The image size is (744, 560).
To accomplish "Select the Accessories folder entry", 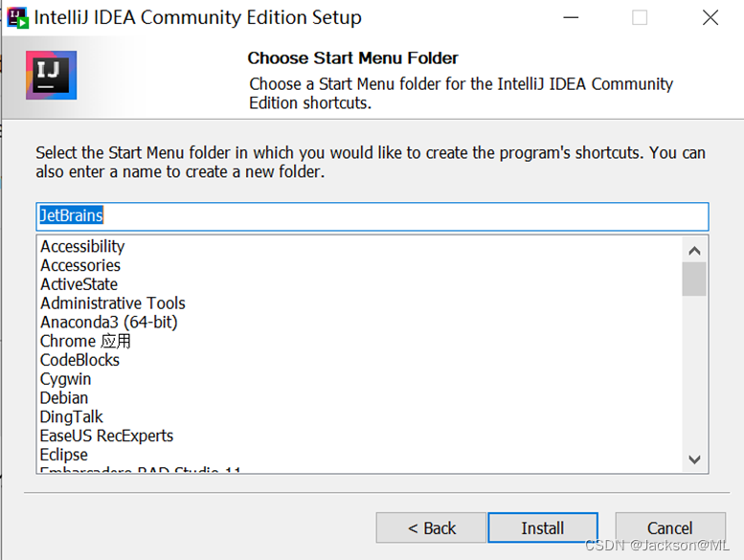I will coord(80,265).
